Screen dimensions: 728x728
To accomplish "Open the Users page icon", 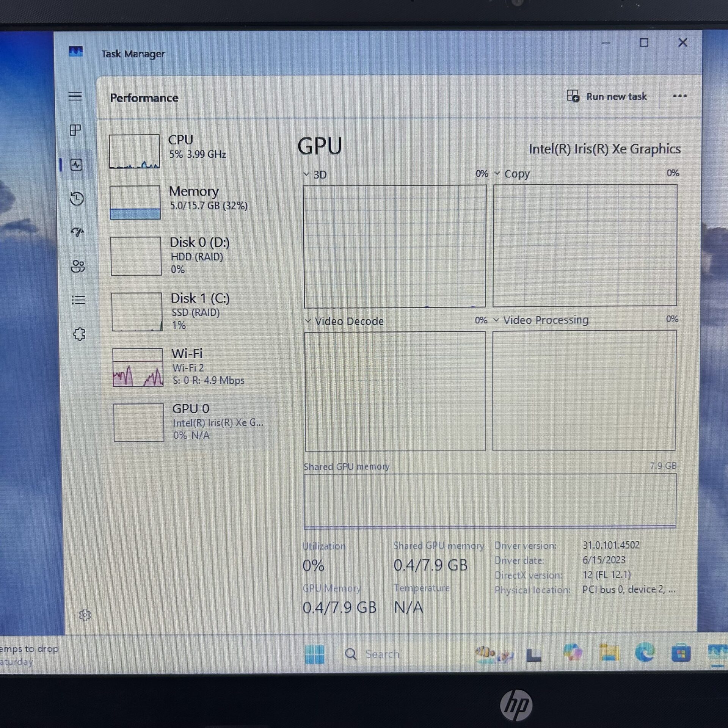I will pyautogui.click(x=78, y=266).
